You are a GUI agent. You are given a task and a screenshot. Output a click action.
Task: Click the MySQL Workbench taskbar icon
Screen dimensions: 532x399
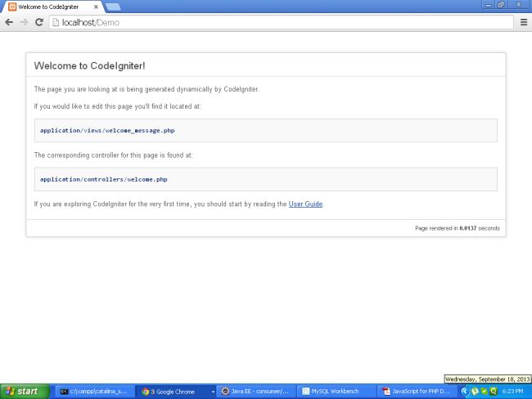point(306,392)
